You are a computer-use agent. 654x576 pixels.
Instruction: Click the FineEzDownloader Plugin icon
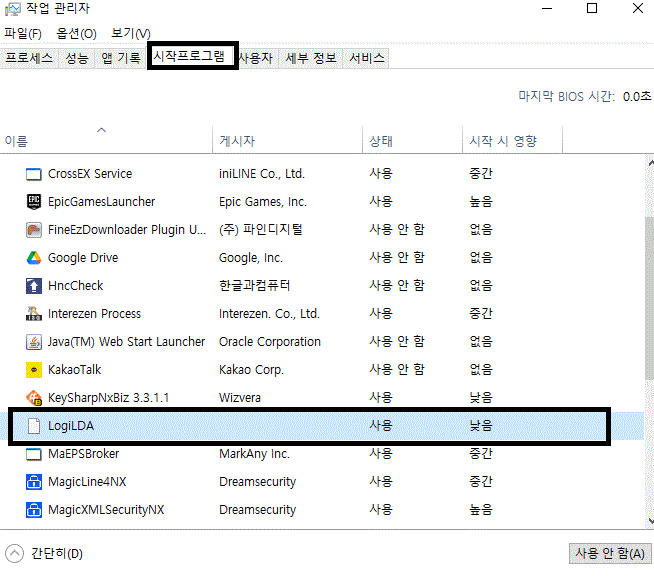34,230
